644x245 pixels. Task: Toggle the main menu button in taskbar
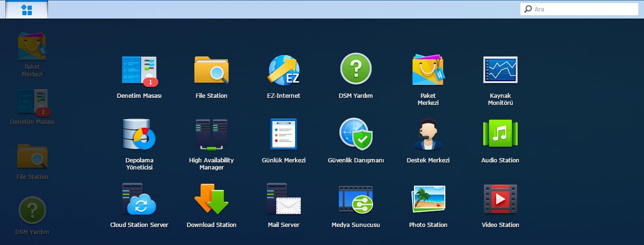tap(27, 9)
